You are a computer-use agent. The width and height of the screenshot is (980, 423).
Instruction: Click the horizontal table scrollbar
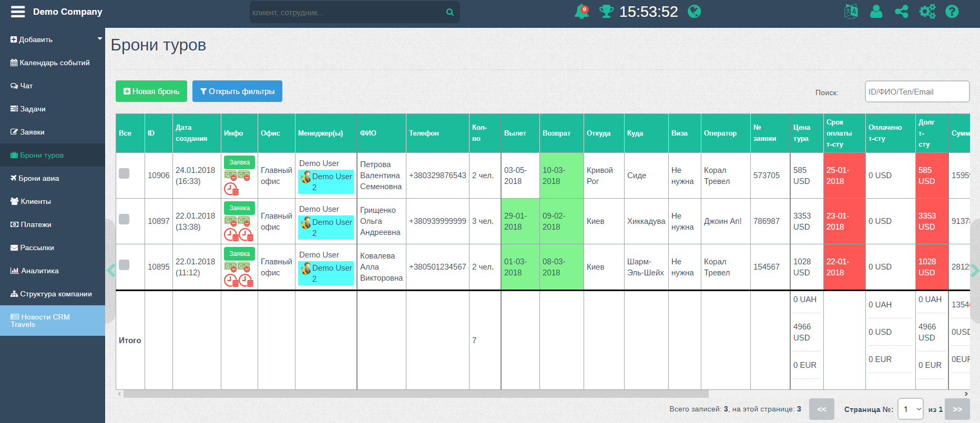coord(415,394)
